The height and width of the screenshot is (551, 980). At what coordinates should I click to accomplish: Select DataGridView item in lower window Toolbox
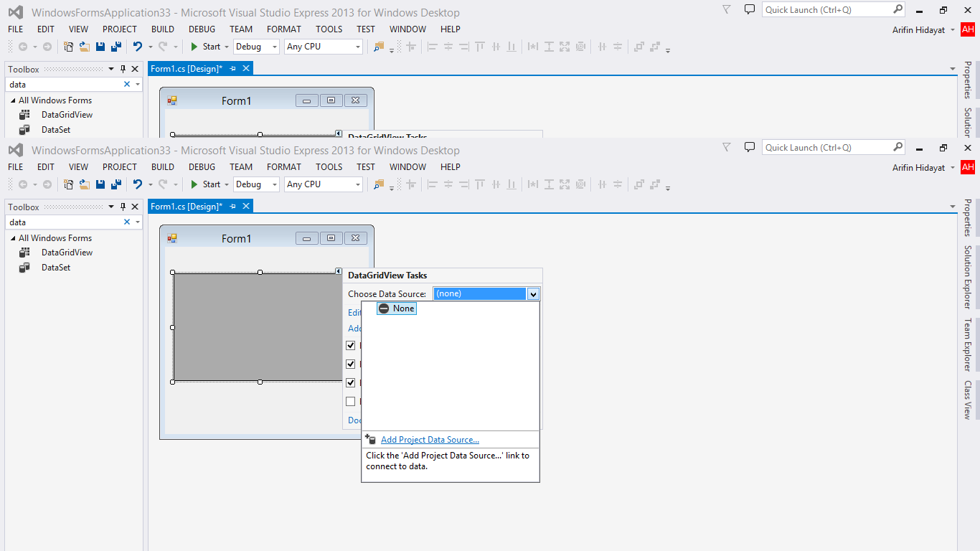click(x=67, y=253)
